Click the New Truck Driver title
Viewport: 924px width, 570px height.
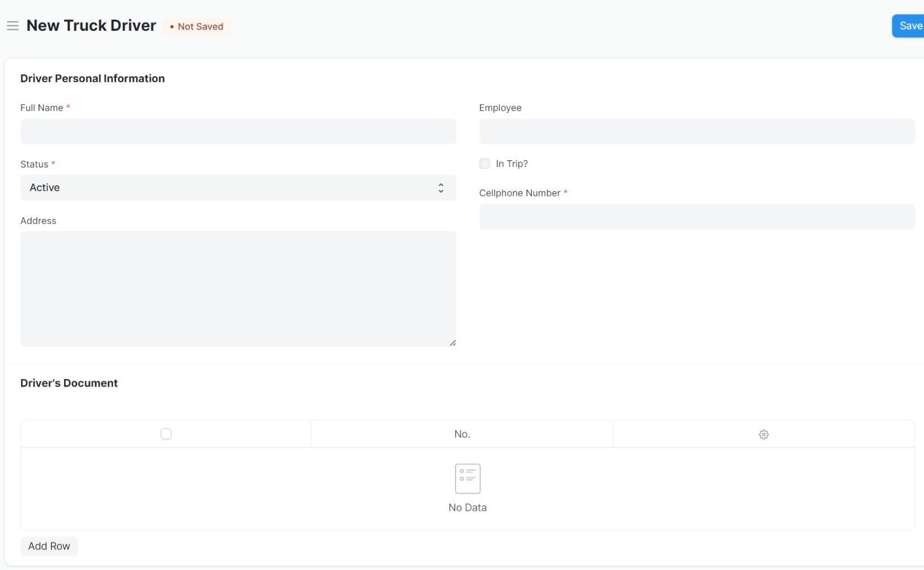coord(90,25)
